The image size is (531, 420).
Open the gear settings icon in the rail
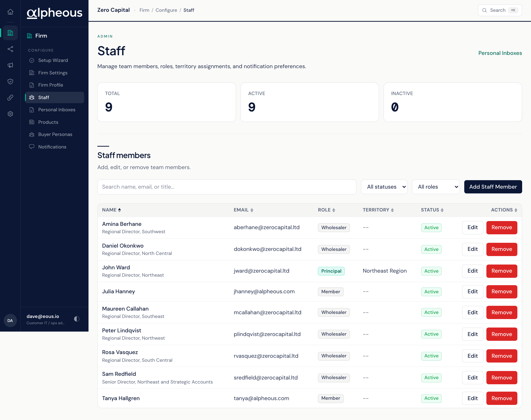(10, 114)
